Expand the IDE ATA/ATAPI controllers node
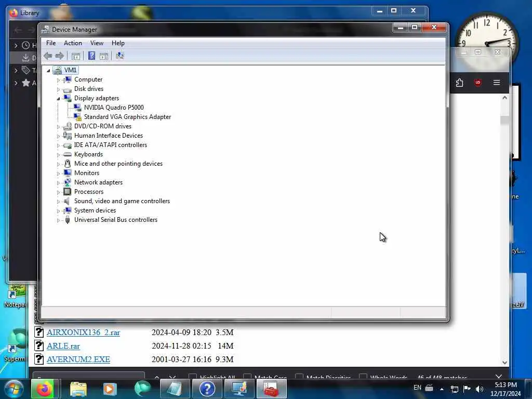The image size is (532, 399). [58, 145]
